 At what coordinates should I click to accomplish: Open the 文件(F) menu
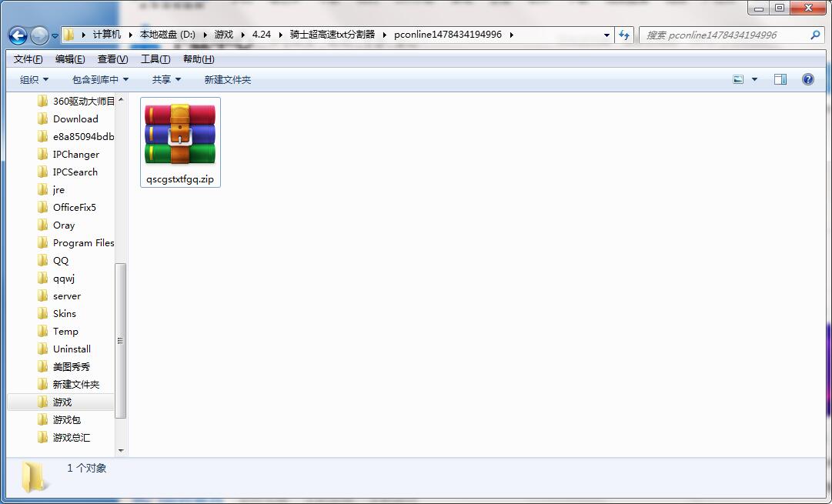point(28,59)
